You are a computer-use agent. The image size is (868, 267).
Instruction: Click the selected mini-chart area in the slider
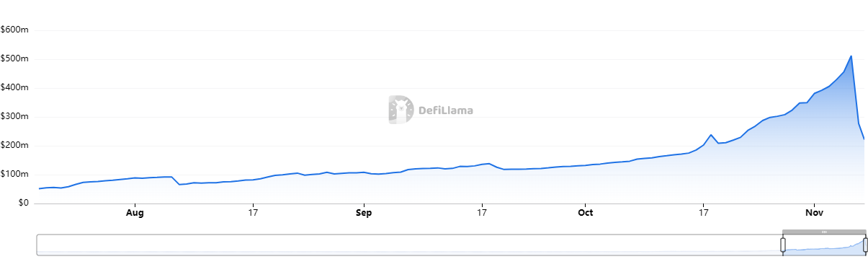click(x=824, y=245)
